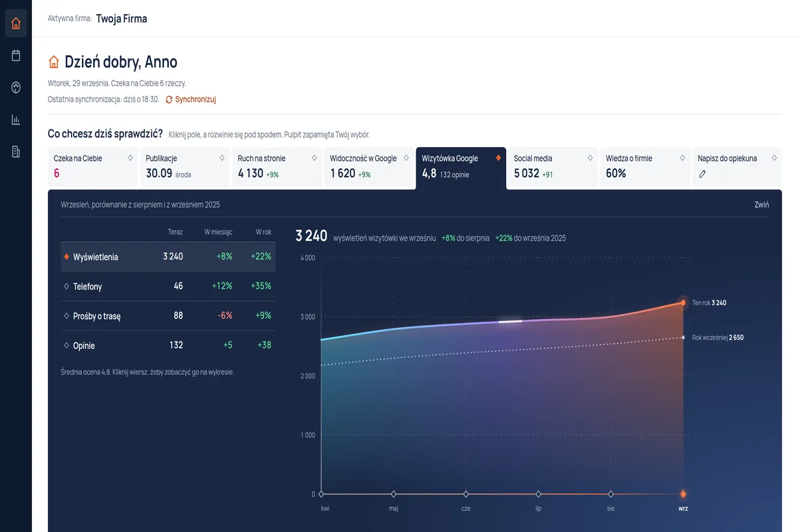
Task: Open the bar chart icon in the sidebar
Action: 16,120
